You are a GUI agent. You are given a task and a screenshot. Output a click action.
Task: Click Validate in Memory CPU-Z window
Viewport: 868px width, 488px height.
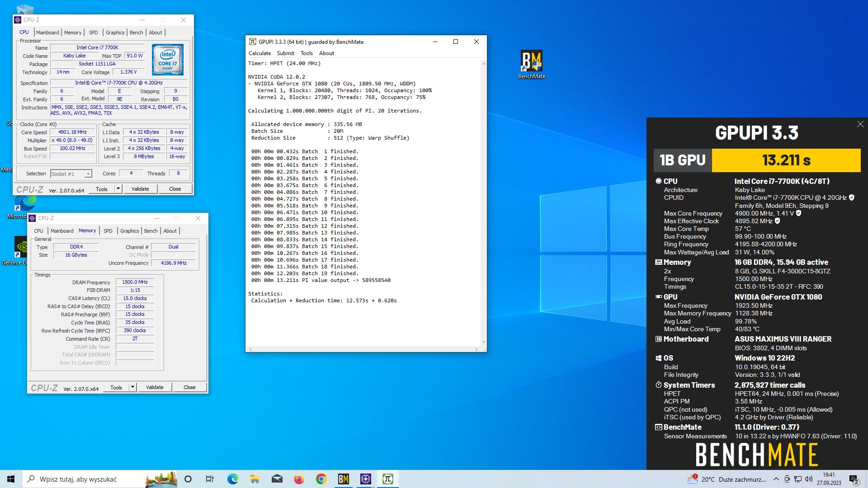tap(155, 387)
